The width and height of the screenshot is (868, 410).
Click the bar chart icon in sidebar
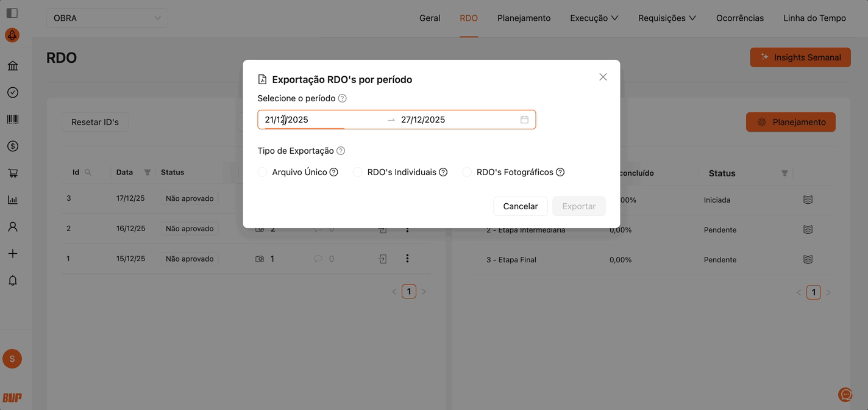coord(12,200)
